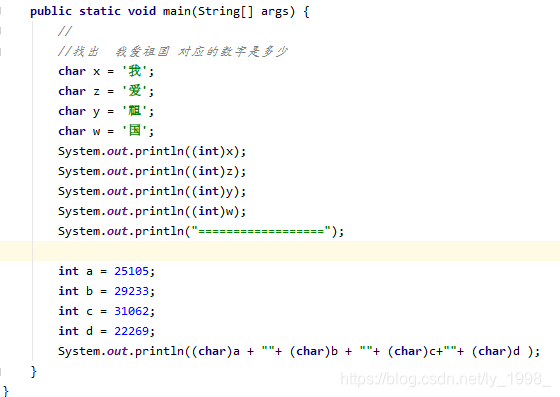Click the 'char y' declaration line
This screenshot has width=560, height=397.
point(106,111)
